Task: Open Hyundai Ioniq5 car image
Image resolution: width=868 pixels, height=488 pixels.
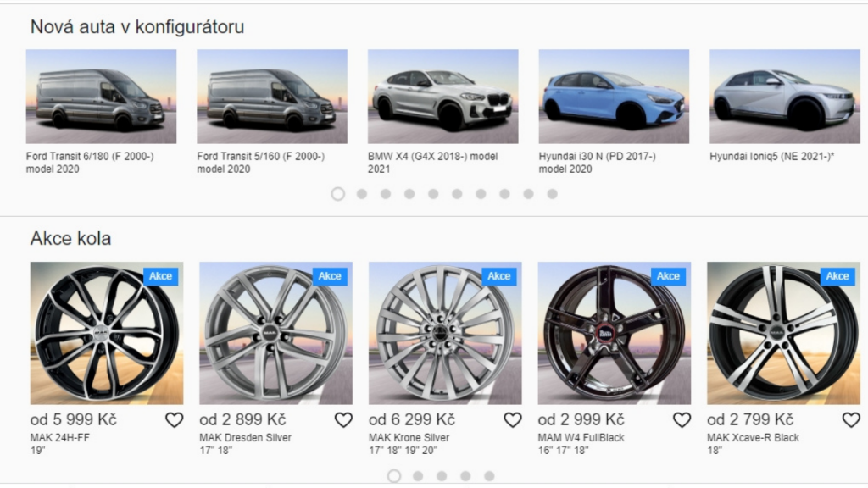Action: point(785,97)
